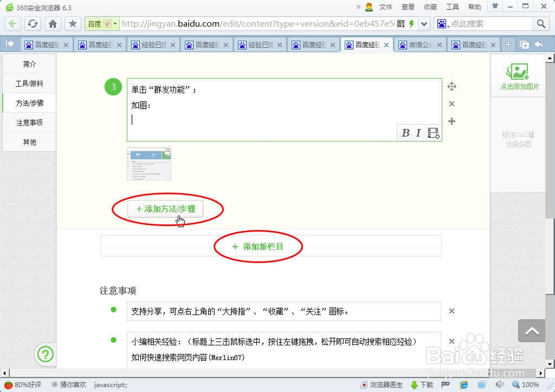Image resolution: width=555 pixels, height=392 pixels.
Task: Click the 80%好评 status bar item
Action: 23,385
